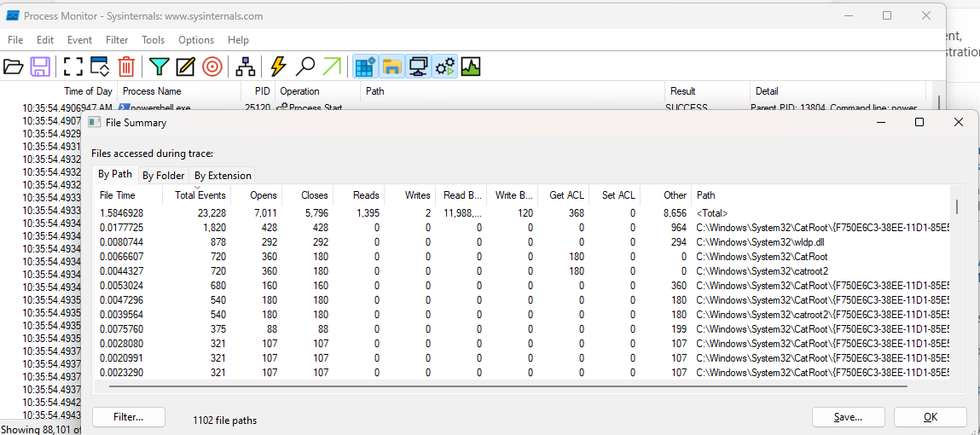Sort by the Reads column header
The image size is (980, 435).
[x=359, y=195]
